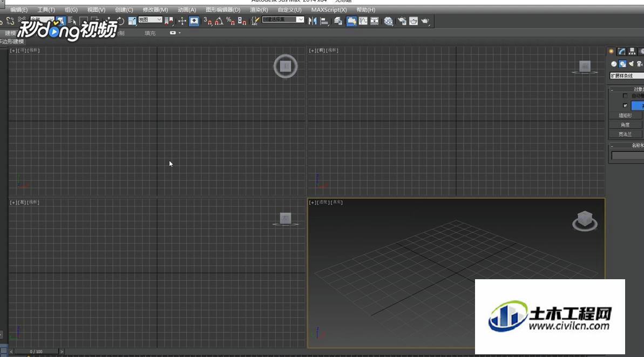Select the Lights category icon
The image size is (644, 357).
tap(631, 64)
